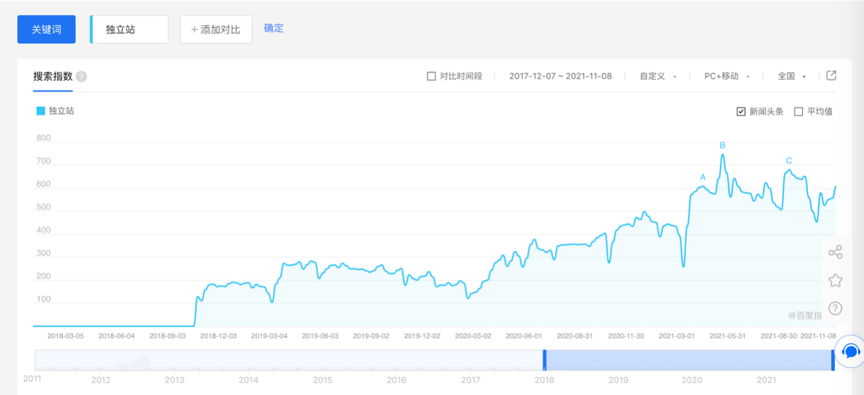The image size is (864, 395).
Task: Open the 全国 region dropdown
Action: [x=792, y=76]
